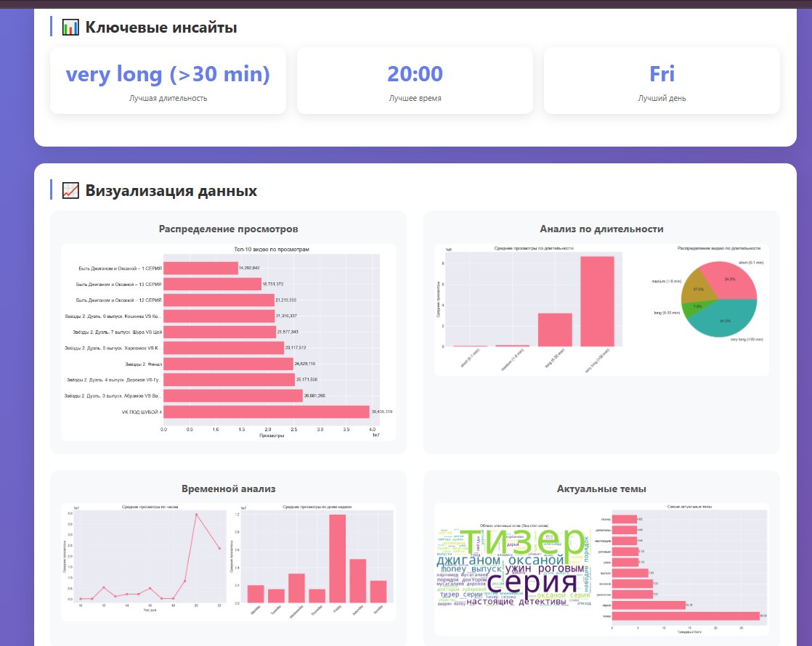
Task: Select the Fri best day card
Action: click(x=662, y=81)
